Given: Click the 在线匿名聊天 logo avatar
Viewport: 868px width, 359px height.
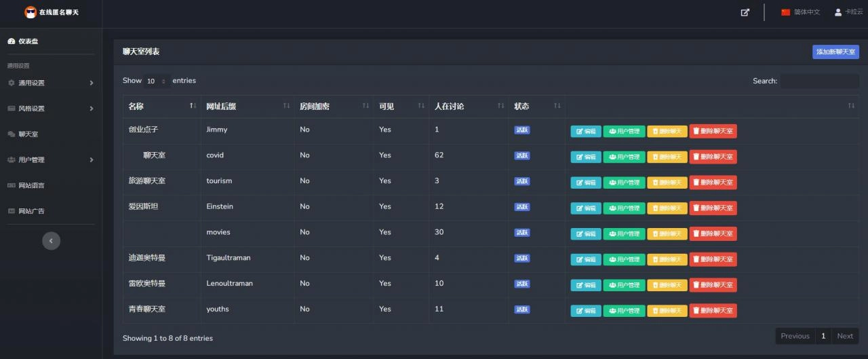Looking at the screenshot, I should click(x=31, y=12).
